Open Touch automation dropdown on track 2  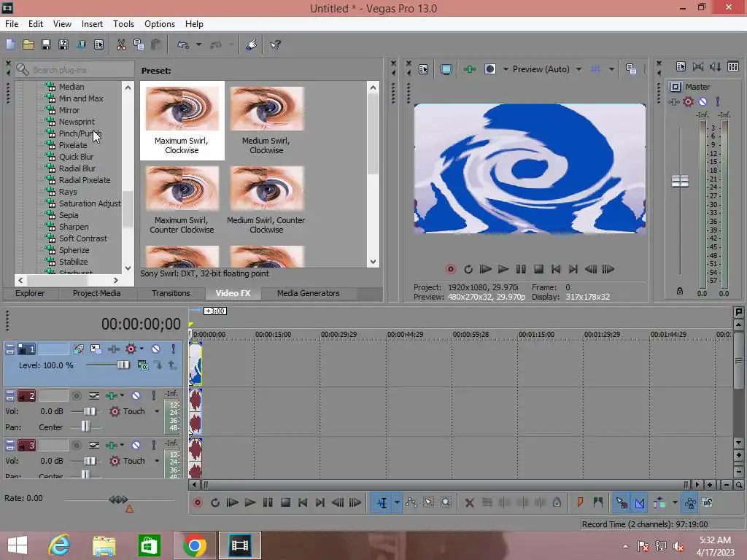[157, 411]
